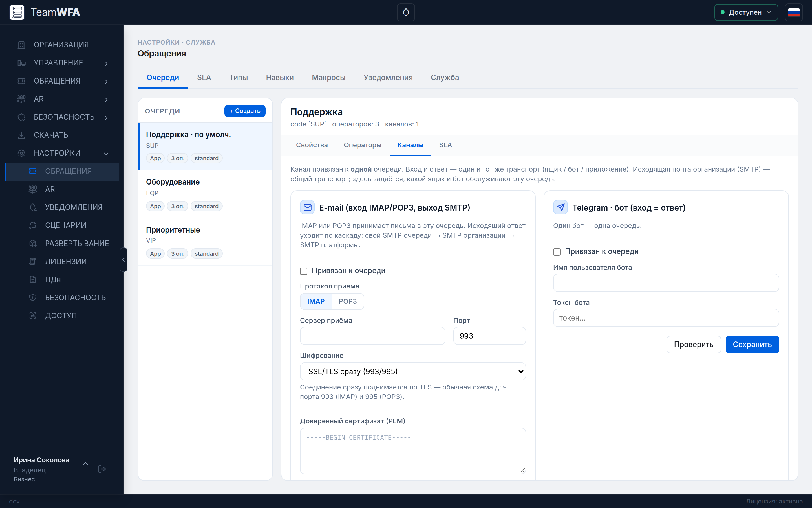Click the + Создать queue button
The width and height of the screenshot is (812, 508).
[245, 111]
